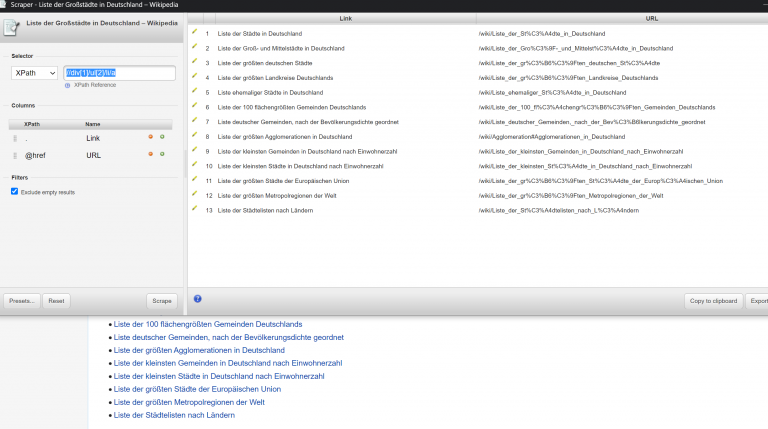Open the XPath selector type dropdown
The height and width of the screenshot is (429, 768).
pos(34,73)
